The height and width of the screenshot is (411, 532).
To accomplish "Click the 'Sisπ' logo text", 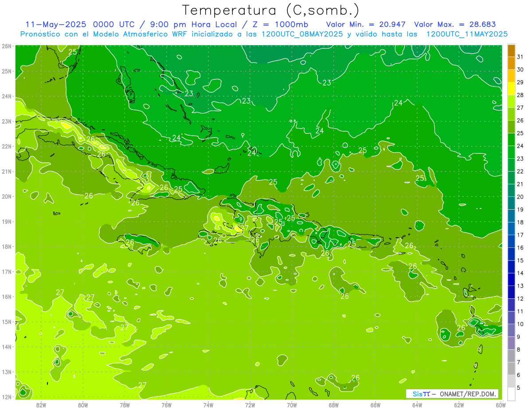I will tap(421, 394).
